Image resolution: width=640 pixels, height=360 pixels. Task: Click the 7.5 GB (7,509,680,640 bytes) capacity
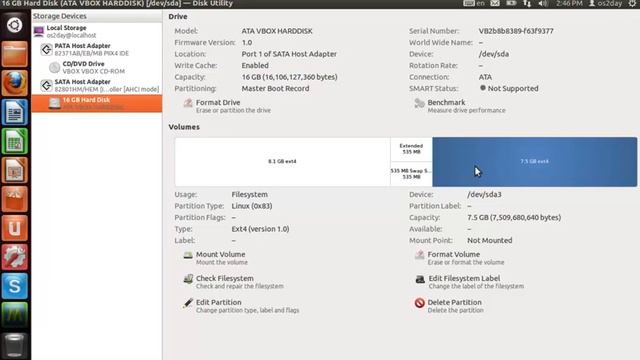point(514,218)
